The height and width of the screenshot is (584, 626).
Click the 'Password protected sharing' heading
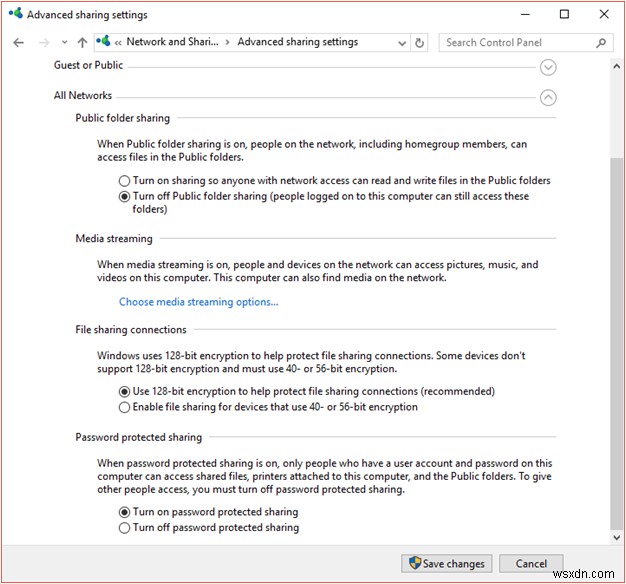click(139, 437)
